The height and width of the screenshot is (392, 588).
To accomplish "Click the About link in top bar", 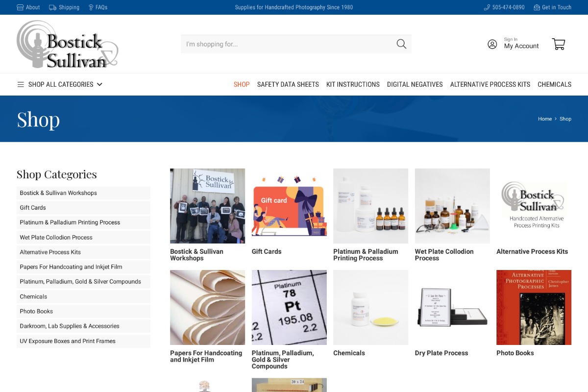I will pyautogui.click(x=33, y=7).
